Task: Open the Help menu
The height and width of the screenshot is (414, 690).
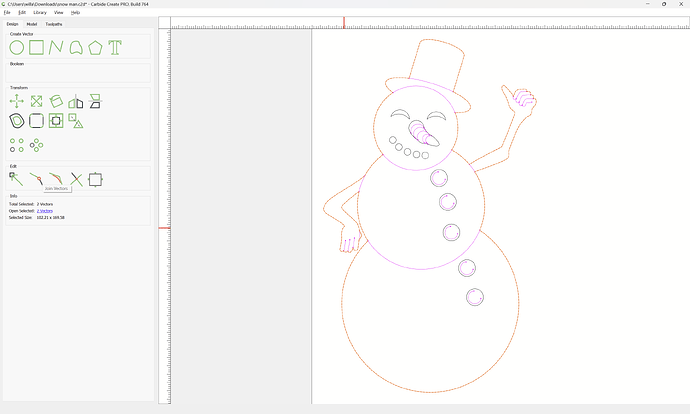Action: [x=75, y=12]
